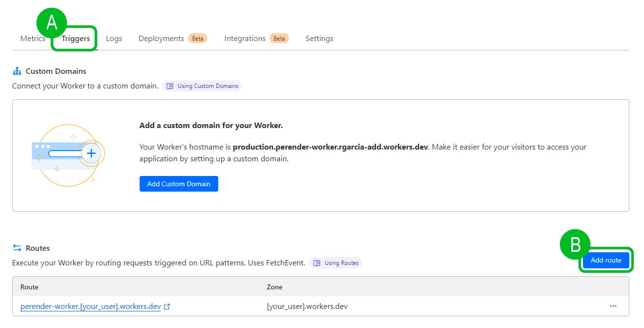Click the Custom Domains hierarchy icon
The height and width of the screenshot is (328, 644).
17,71
